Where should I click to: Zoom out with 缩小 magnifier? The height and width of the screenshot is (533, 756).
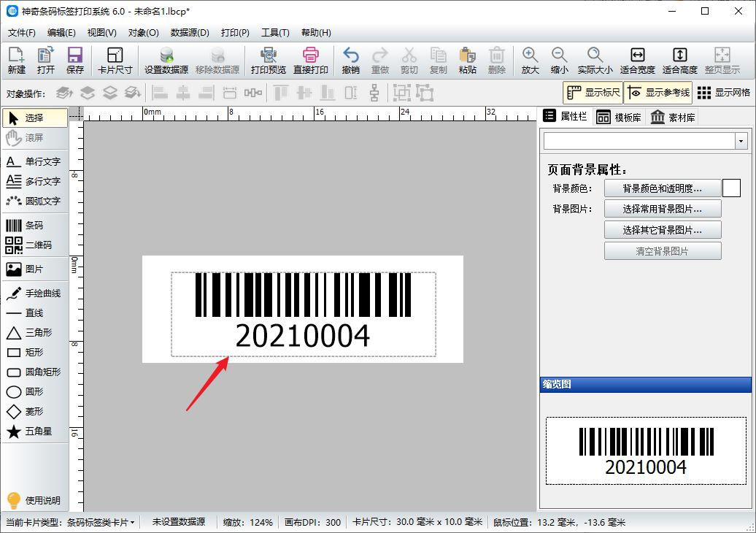[x=559, y=61]
